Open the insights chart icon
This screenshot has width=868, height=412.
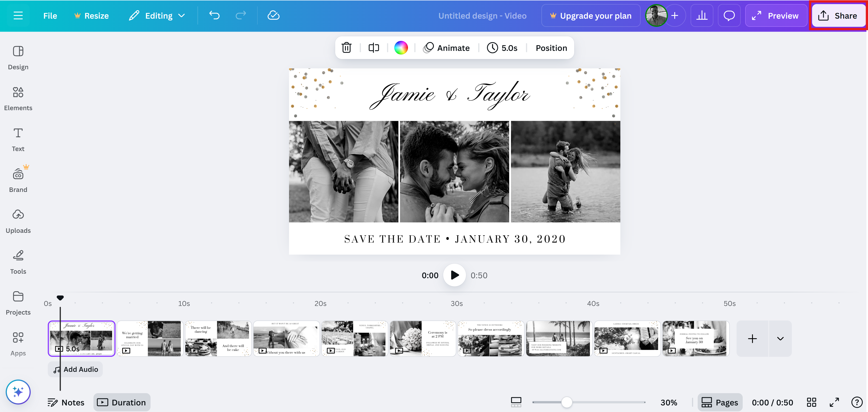702,15
